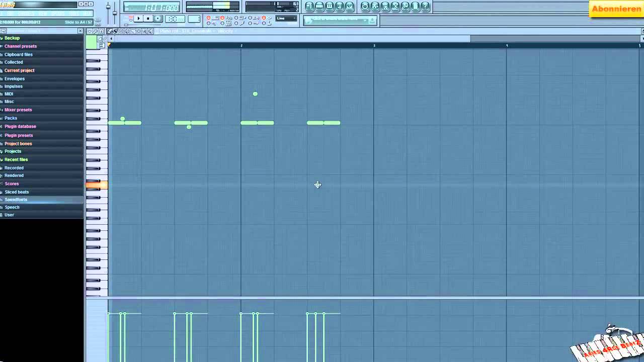The width and height of the screenshot is (644, 362).
Task: Open the Step Sequencer window icon
Action: coord(319,7)
